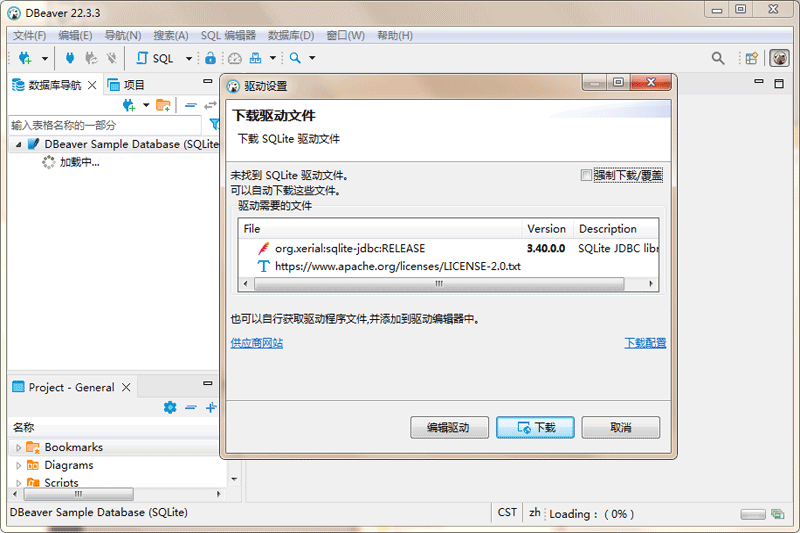
Task: Open the 编辑(E) menu
Action: coord(75,35)
